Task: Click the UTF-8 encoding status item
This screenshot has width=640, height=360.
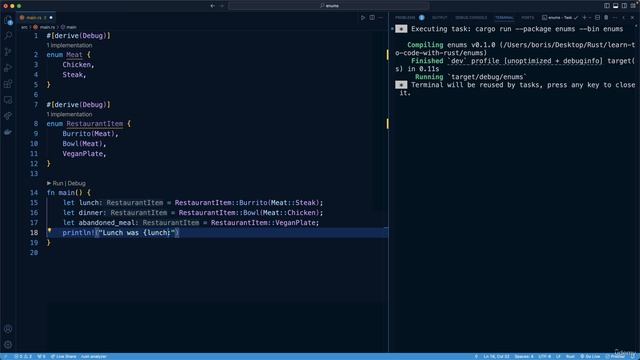Action: [544, 356]
